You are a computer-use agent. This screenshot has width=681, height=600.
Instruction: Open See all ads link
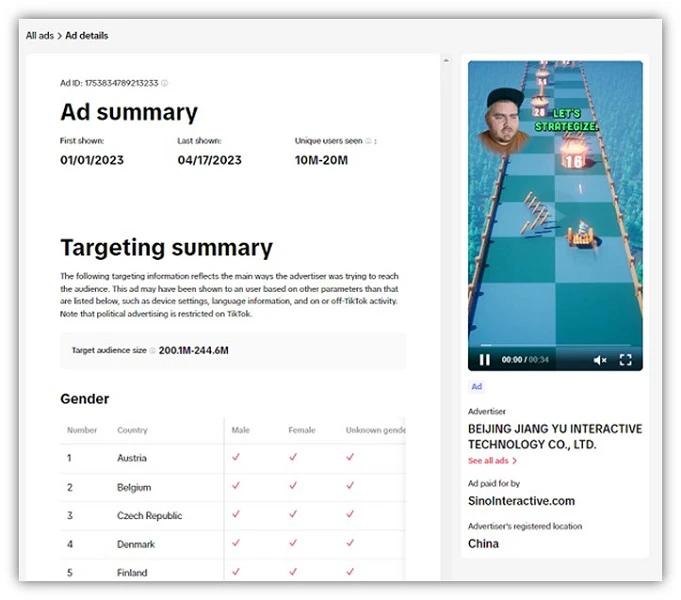click(x=492, y=461)
